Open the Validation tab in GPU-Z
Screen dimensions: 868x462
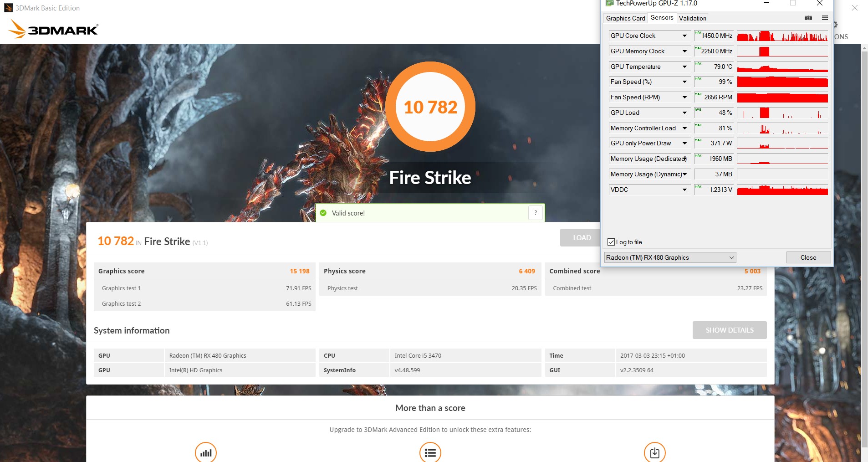[x=692, y=18]
